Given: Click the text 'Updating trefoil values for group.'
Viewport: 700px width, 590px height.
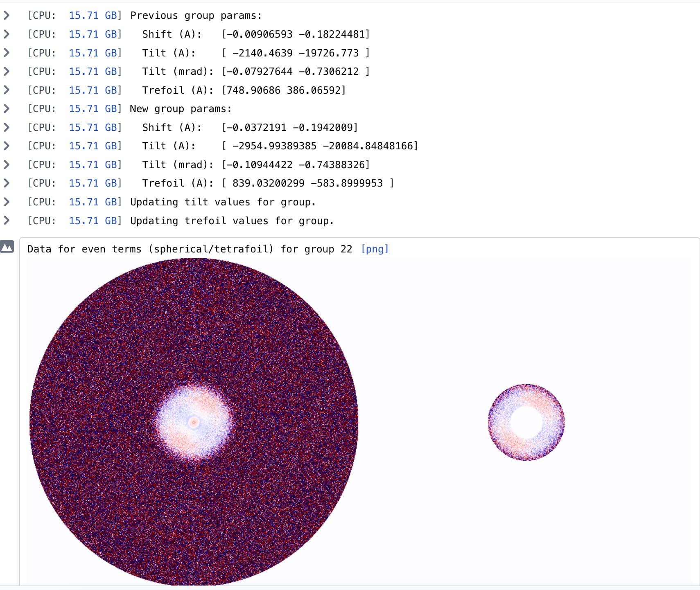Looking at the screenshot, I should [232, 221].
